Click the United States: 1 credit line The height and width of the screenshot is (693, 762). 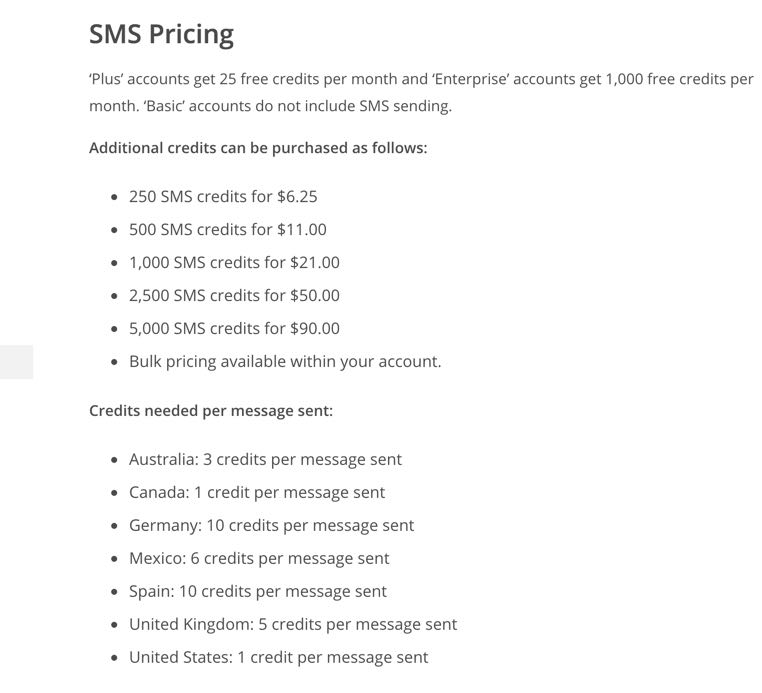(x=278, y=658)
